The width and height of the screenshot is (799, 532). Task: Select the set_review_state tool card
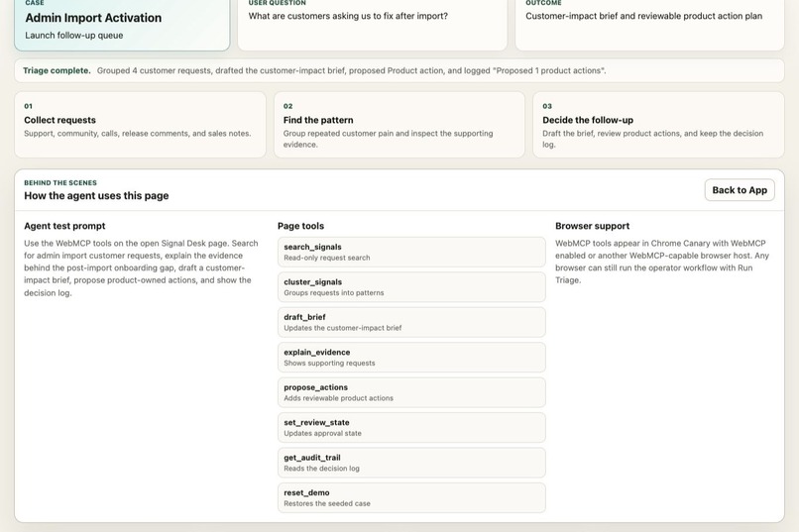coord(411,428)
